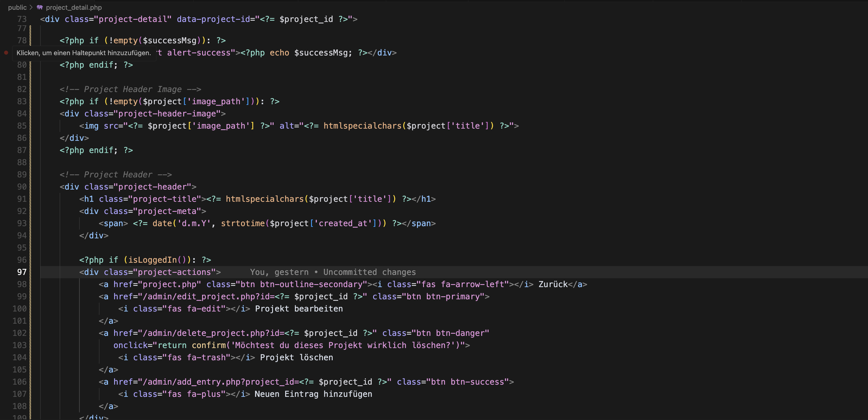868x420 pixels.
Task: Click 'isLoggedIn' function call on line 96
Action: click(152, 260)
